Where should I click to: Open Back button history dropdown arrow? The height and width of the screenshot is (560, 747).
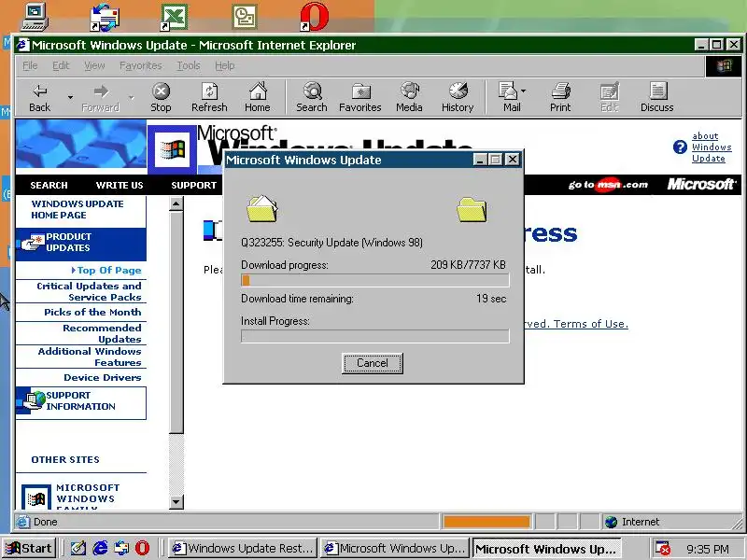pos(70,98)
